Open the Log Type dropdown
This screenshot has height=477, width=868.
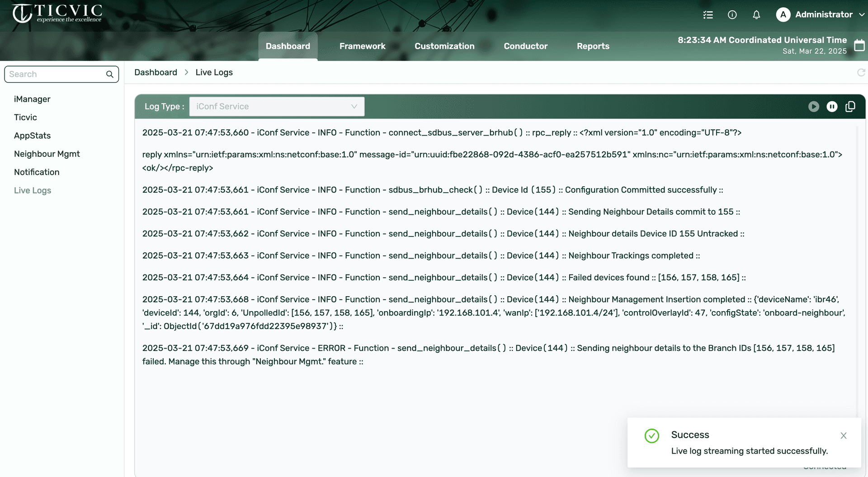(x=277, y=106)
